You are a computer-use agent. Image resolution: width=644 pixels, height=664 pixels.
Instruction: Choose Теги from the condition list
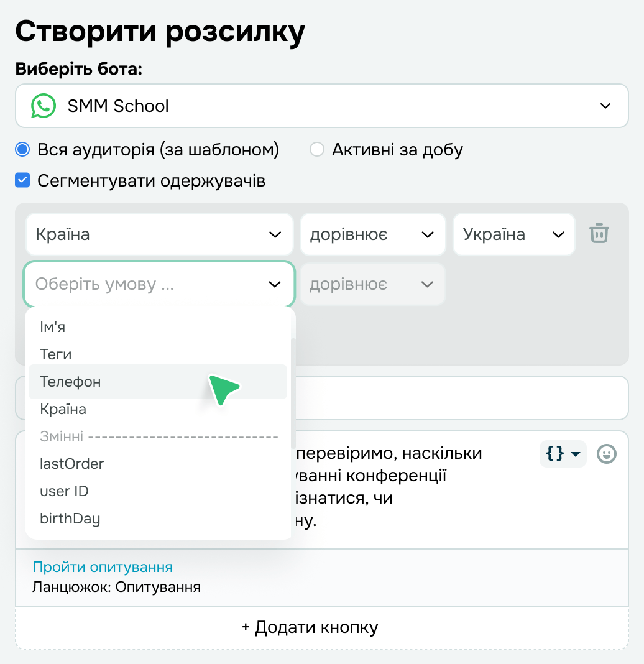click(56, 354)
